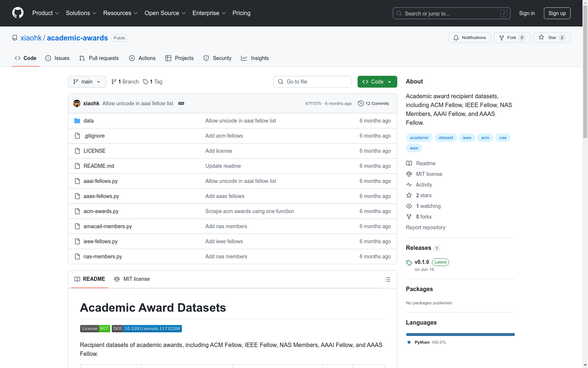Screen dimensions: 588x368
Task: Focus the Search or jump to field
Action: 452,13
